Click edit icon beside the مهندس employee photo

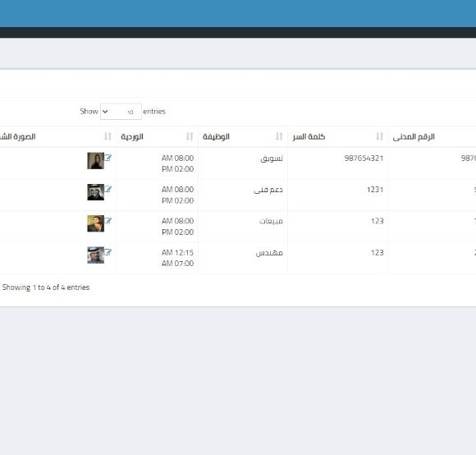(108, 252)
